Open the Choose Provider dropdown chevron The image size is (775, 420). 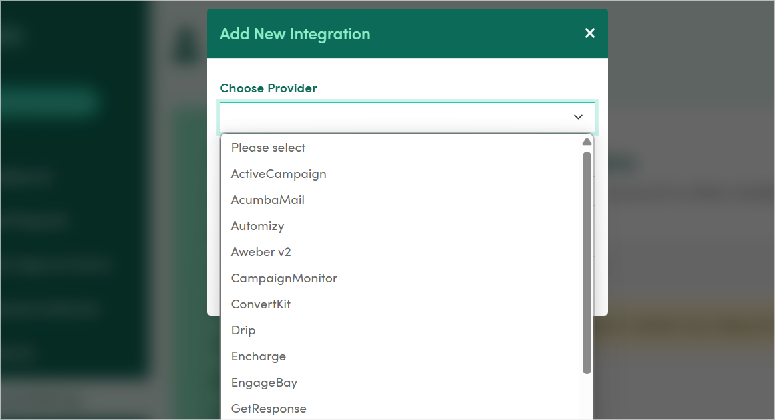pos(578,117)
